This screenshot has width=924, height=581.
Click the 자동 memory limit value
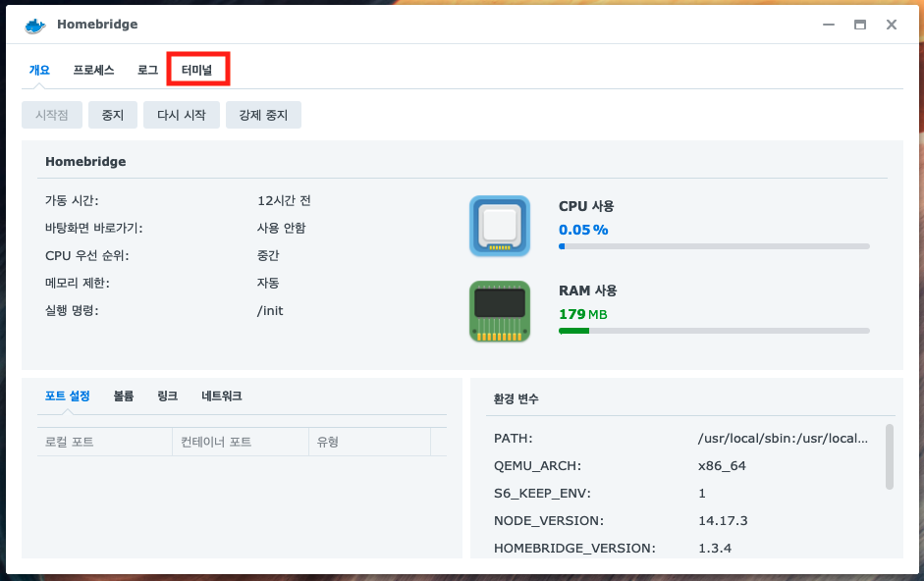click(268, 283)
